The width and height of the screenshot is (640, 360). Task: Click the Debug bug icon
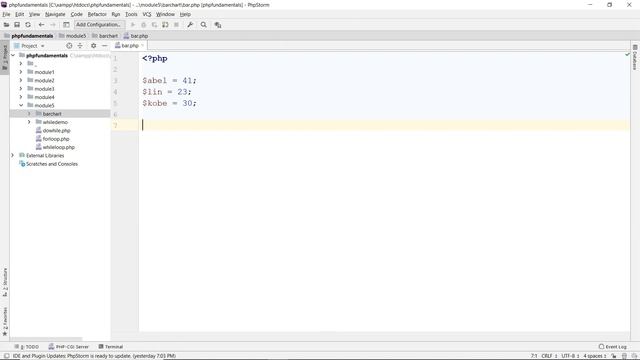pyautogui.click(x=143, y=25)
